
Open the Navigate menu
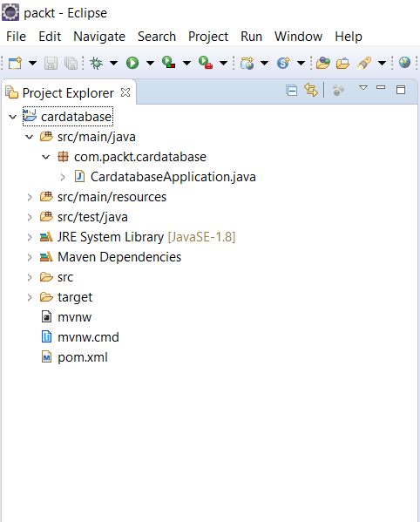[x=99, y=37]
